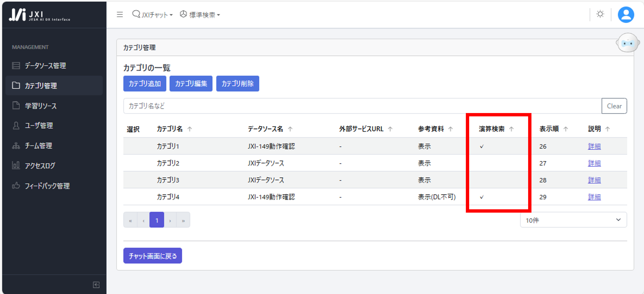Open the hamburger navigation menu
This screenshot has height=294, width=644.
coord(120,15)
